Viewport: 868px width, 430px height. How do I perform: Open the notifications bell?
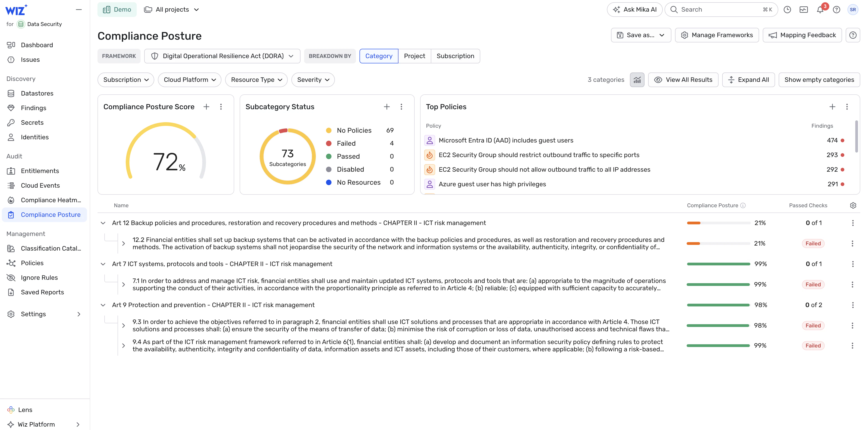click(820, 9)
